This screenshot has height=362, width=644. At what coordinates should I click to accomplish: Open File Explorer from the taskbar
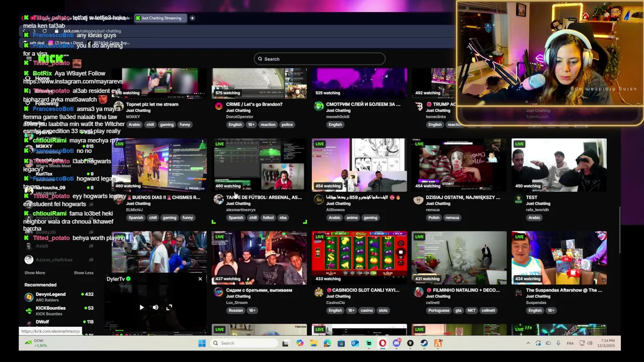(313, 343)
